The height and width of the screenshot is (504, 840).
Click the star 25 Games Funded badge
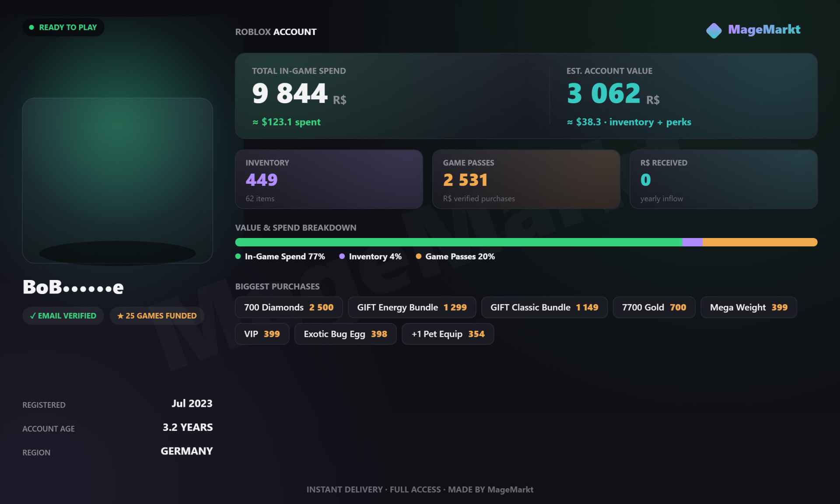(x=157, y=315)
